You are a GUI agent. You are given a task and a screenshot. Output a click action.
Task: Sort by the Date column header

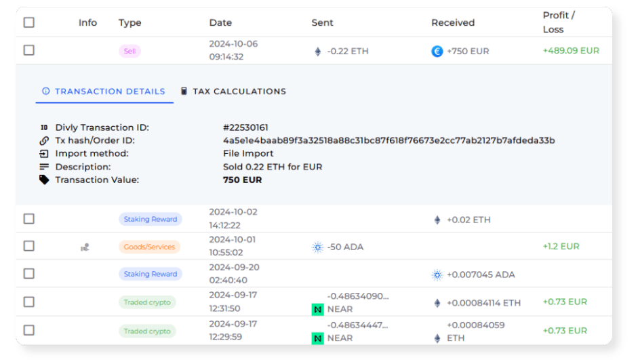(x=220, y=22)
